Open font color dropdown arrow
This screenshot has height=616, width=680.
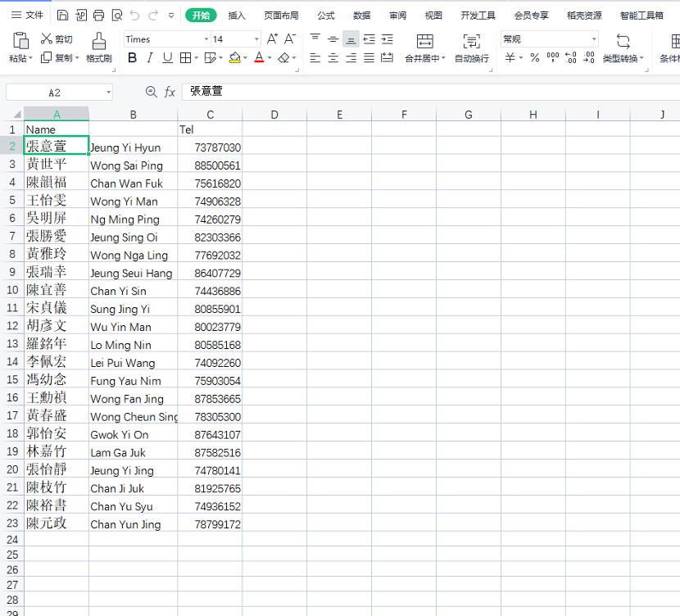coord(270,58)
